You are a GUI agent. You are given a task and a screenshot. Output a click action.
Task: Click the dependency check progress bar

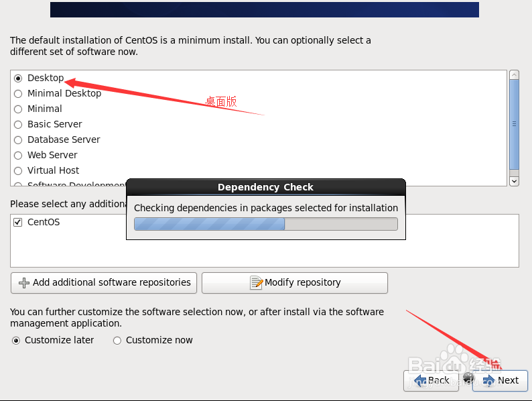pyautogui.click(x=266, y=224)
